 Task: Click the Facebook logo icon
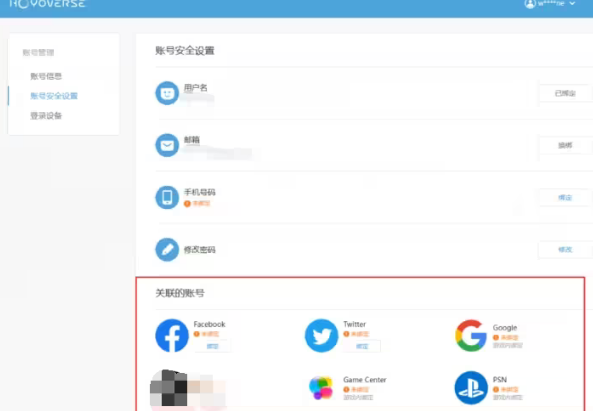click(x=172, y=335)
